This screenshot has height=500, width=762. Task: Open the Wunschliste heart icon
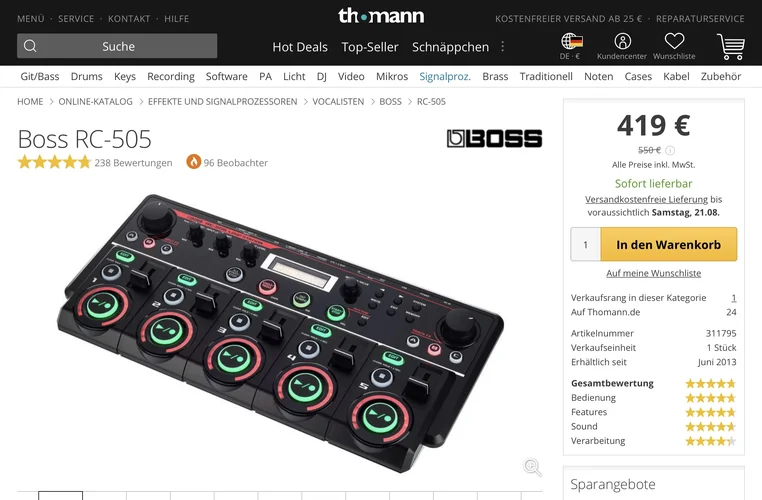674,41
